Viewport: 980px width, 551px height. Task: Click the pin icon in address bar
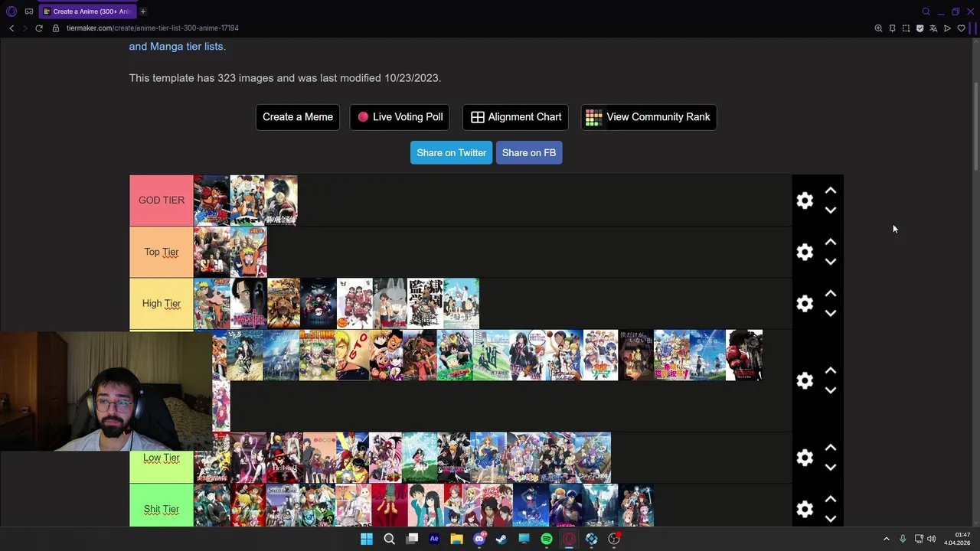(x=892, y=28)
